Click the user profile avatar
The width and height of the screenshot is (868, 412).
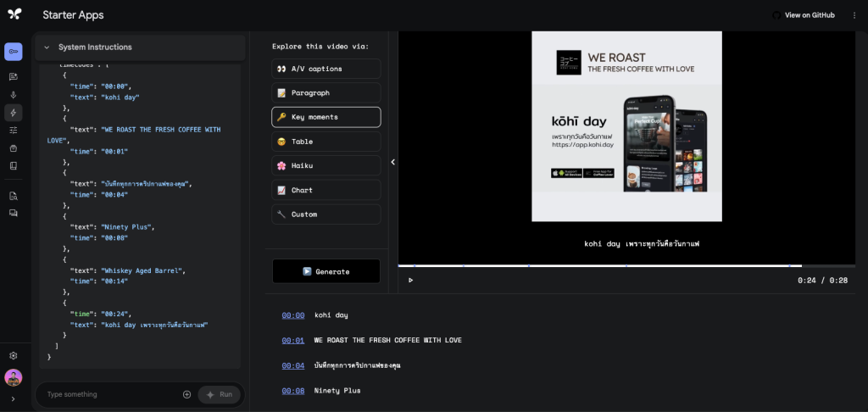click(14, 378)
